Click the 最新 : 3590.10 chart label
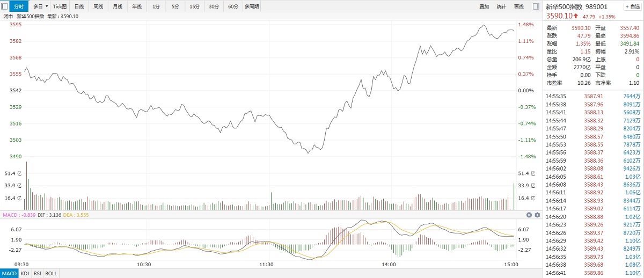 click(63, 16)
